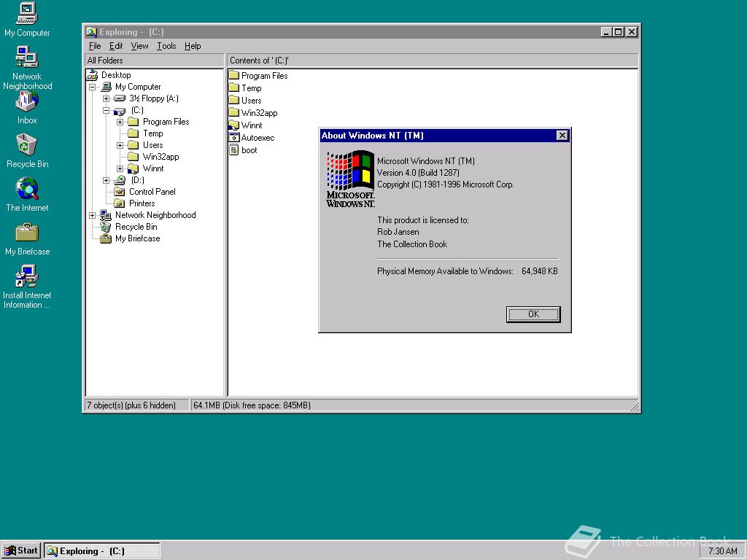The height and width of the screenshot is (560, 747).
Task: Expand the 3½ Floppy (A:) node
Action: [x=107, y=98]
